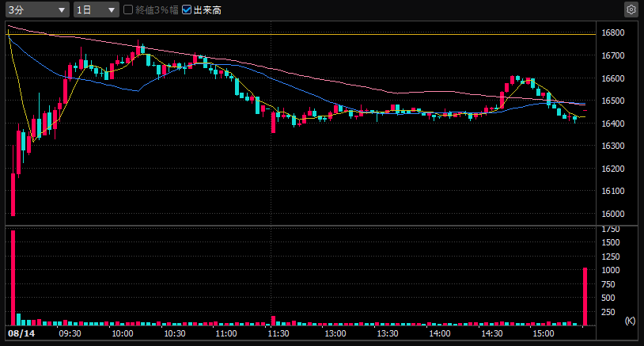Viewport: 644px width, 346px height.
Task: Click the 1500 volume axis label
Action: click(611, 242)
